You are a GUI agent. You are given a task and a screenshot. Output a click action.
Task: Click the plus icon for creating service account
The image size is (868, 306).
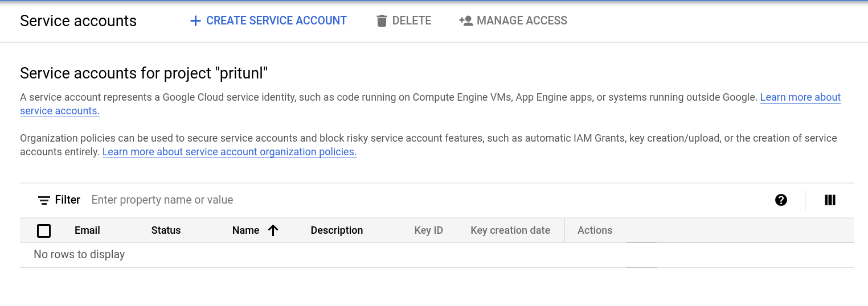pyautogui.click(x=195, y=21)
